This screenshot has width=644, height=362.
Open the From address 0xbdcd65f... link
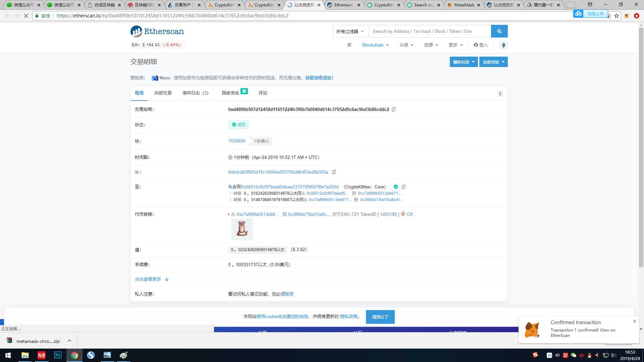tap(278, 172)
